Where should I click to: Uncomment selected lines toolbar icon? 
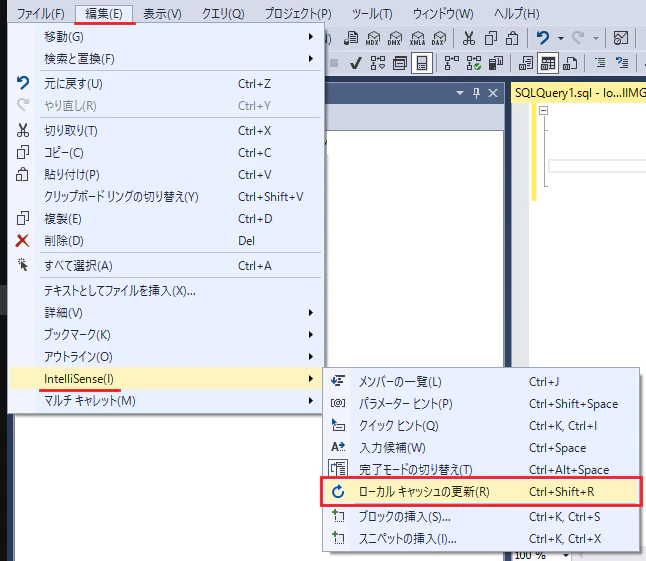coord(622,63)
